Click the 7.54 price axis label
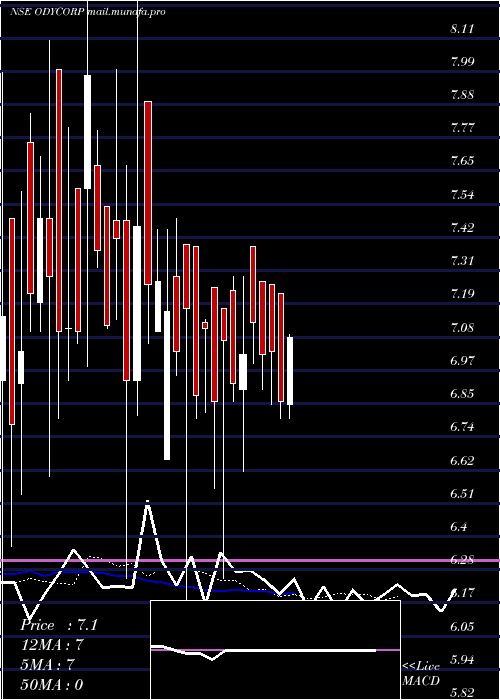This screenshot has height=700, width=500. (x=462, y=195)
